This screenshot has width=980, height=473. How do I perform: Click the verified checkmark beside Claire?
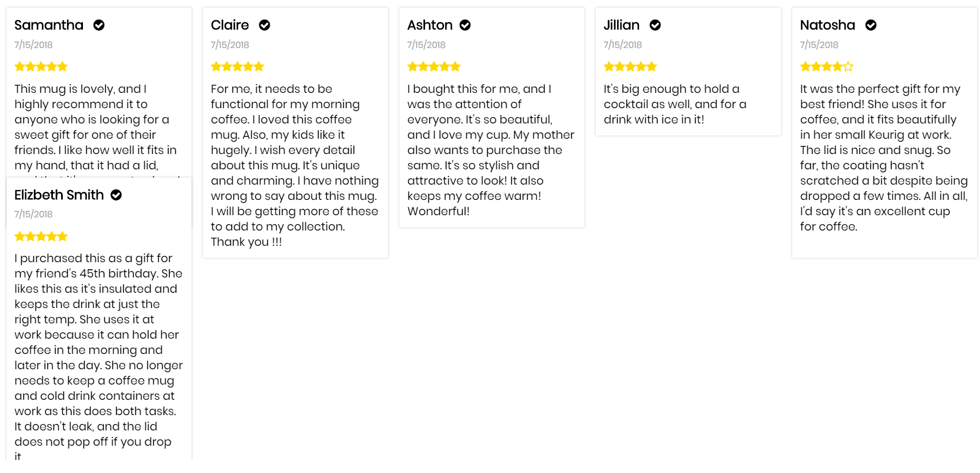click(265, 25)
